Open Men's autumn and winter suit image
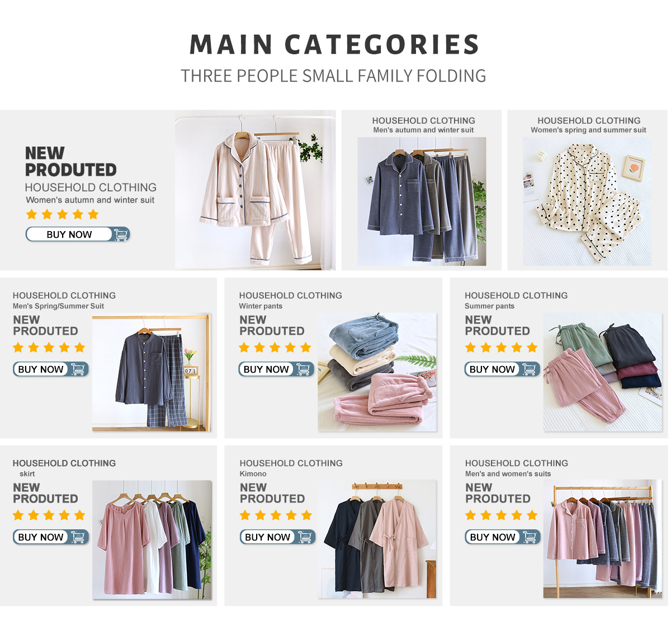The height and width of the screenshot is (644, 671). click(x=422, y=201)
